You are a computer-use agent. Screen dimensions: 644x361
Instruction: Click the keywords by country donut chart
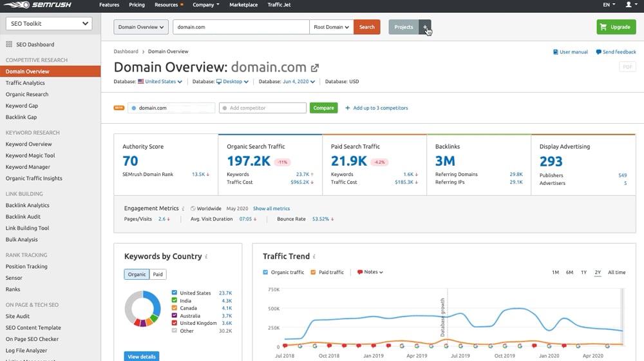pos(142,308)
